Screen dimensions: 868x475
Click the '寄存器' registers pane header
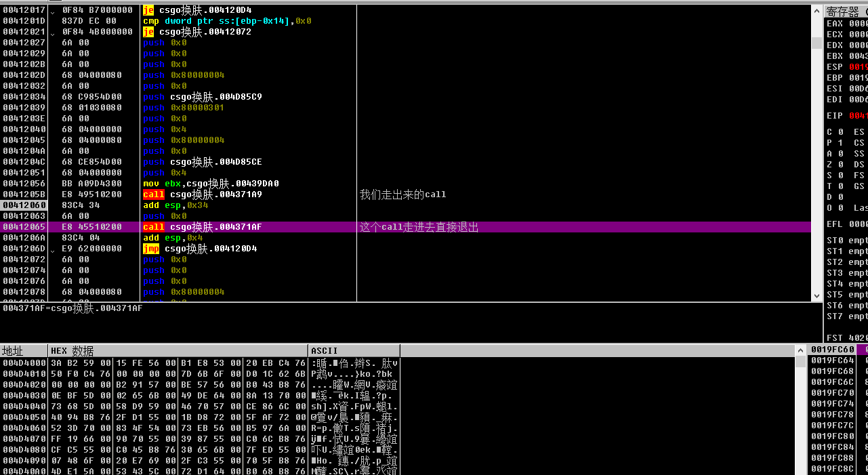pos(846,12)
